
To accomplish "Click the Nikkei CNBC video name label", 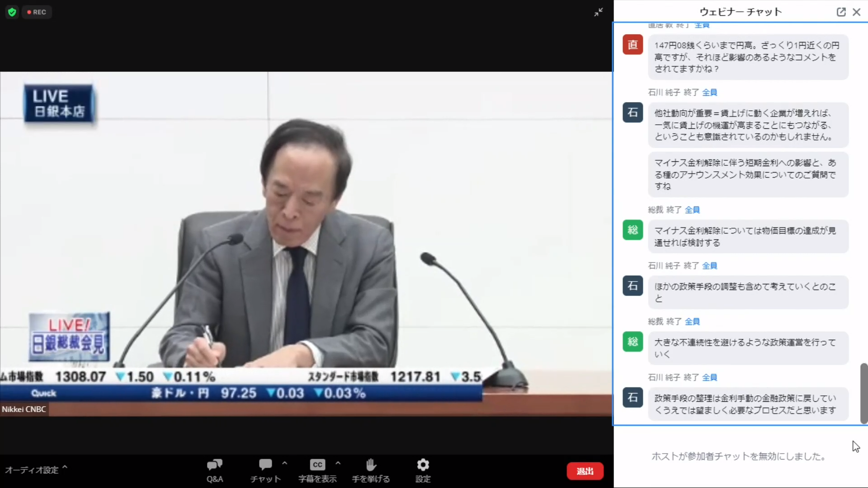I will [x=24, y=409].
